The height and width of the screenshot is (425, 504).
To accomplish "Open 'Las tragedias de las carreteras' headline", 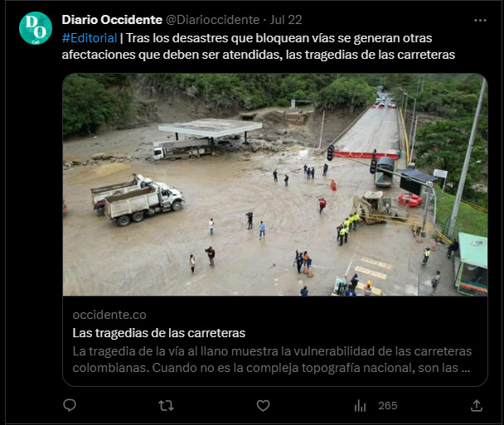I will click(x=159, y=333).
